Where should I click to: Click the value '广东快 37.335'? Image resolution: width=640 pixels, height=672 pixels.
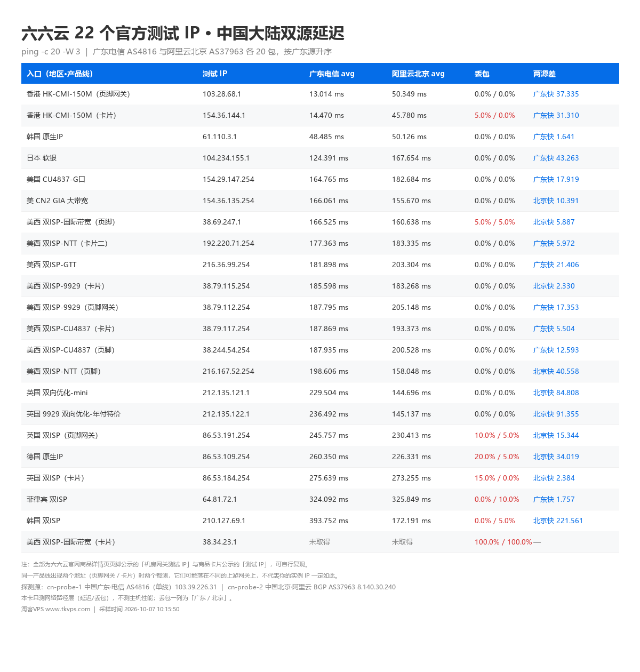coord(556,94)
